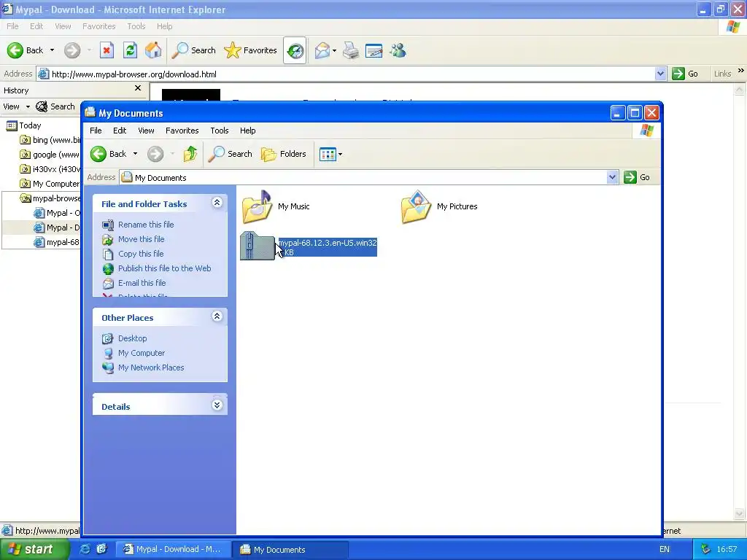747x560 pixels.
Task: Open Views icon in My Documents toolbar
Action: click(328, 155)
